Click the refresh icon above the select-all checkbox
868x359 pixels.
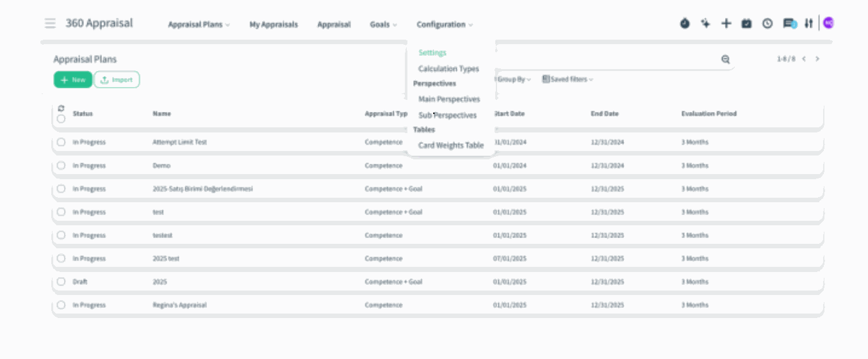point(61,108)
